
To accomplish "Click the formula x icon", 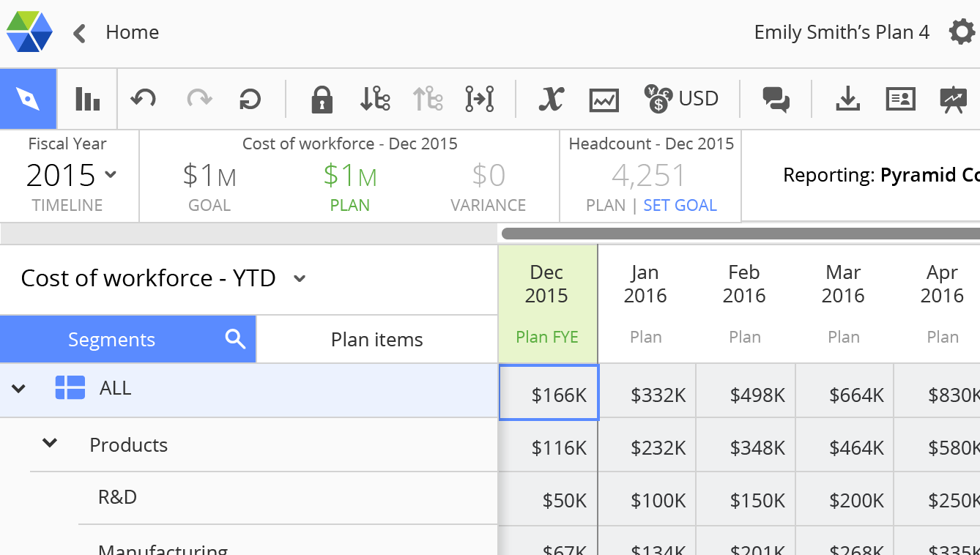I will click(551, 99).
